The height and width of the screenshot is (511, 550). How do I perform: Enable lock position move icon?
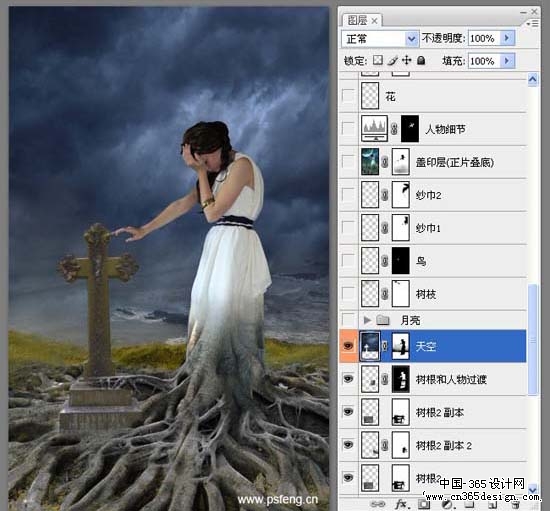[407, 60]
